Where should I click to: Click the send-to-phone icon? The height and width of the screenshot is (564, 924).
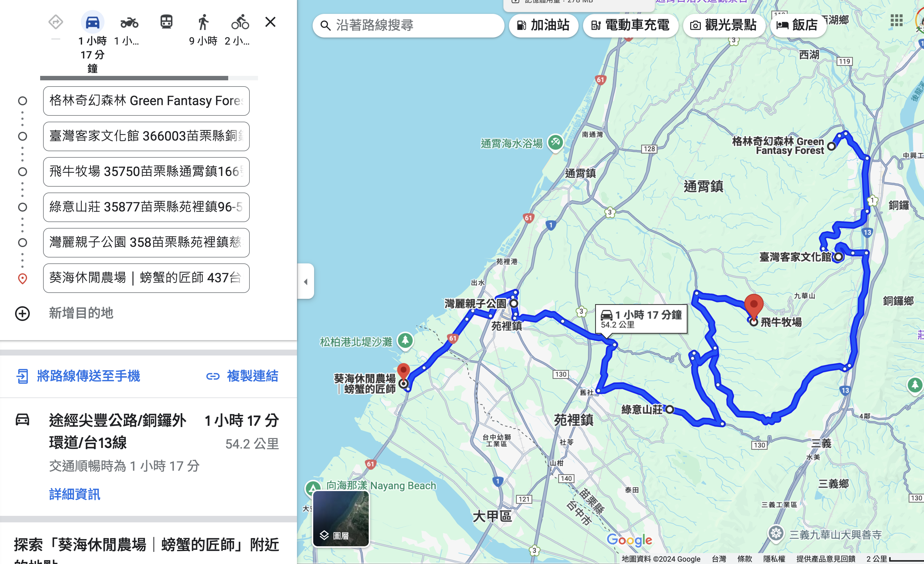click(22, 376)
